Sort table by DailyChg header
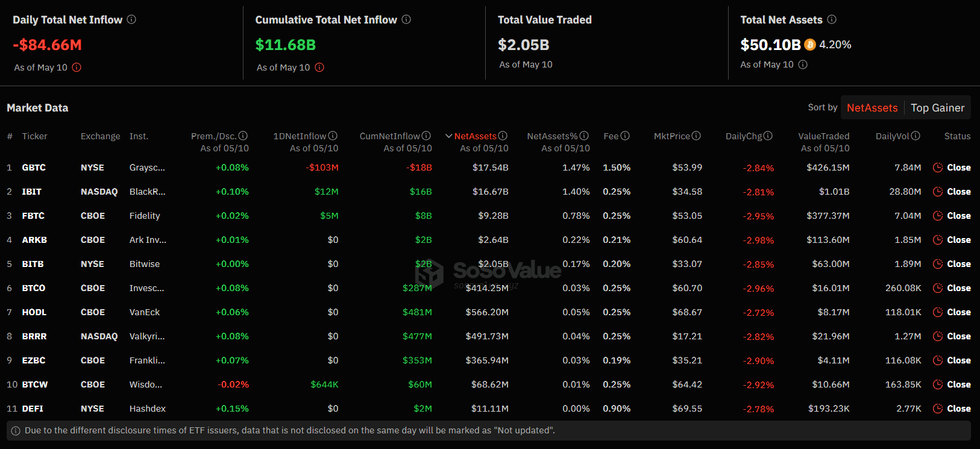Screen dimensions: 980x449 [744, 136]
